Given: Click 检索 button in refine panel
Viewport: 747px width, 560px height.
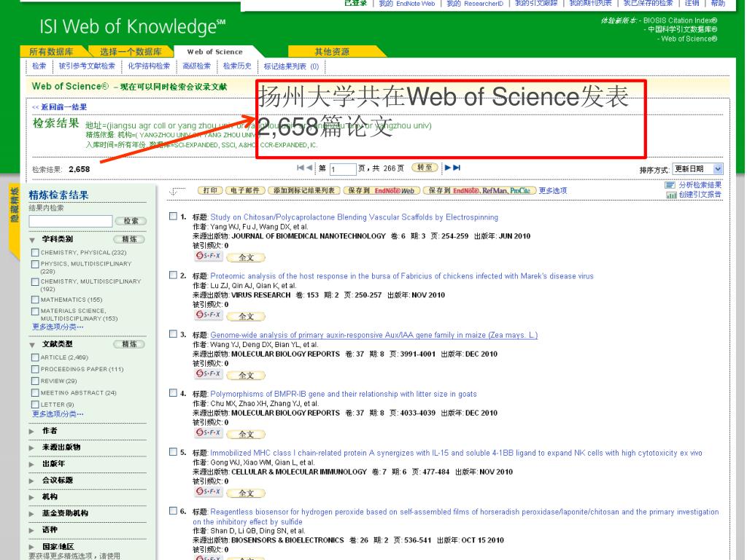Looking at the screenshot, I should click(x=131, y=221).
